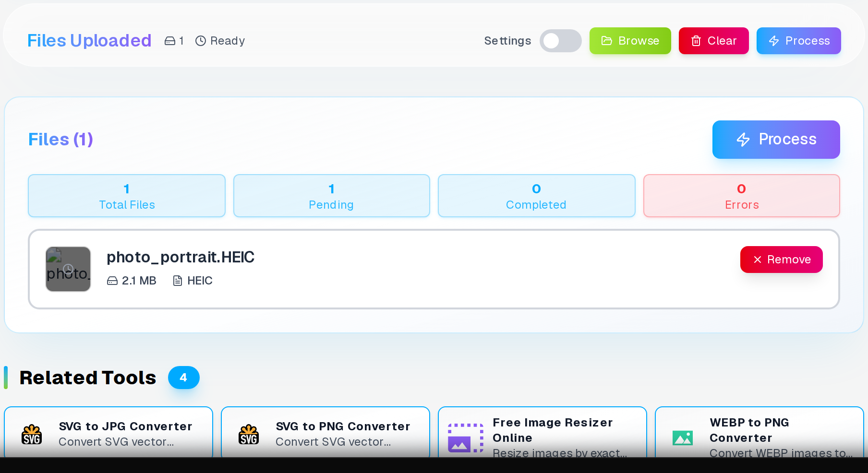Click the Related Tools count badge 4
Image resolution: width=868 pixels, height=473 pixels.
(x=184, y=378)
